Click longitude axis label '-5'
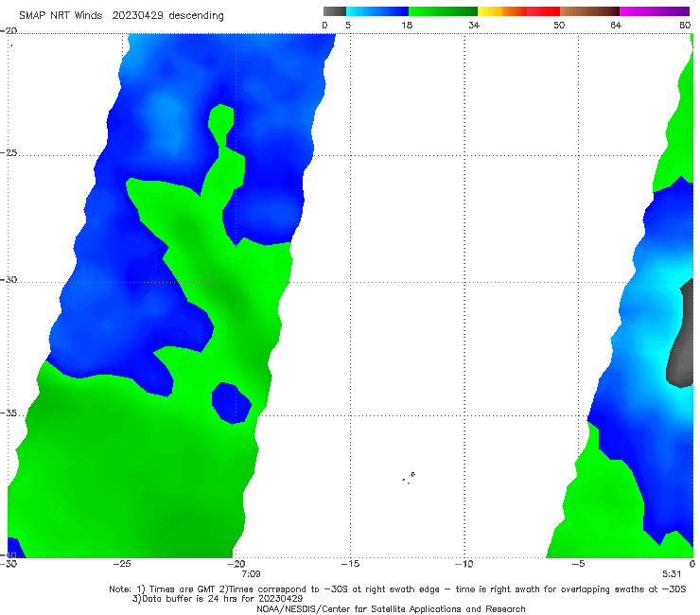The width and height of the screenshot is (700, 615). click(x=578, y=564)
